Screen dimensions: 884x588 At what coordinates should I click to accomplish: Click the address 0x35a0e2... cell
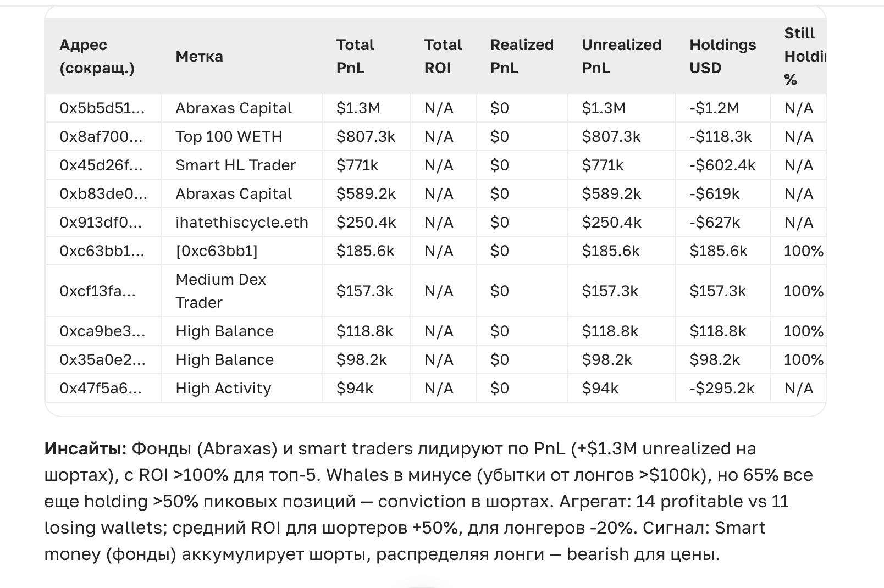pyautogui.click(x=103, y=360)
